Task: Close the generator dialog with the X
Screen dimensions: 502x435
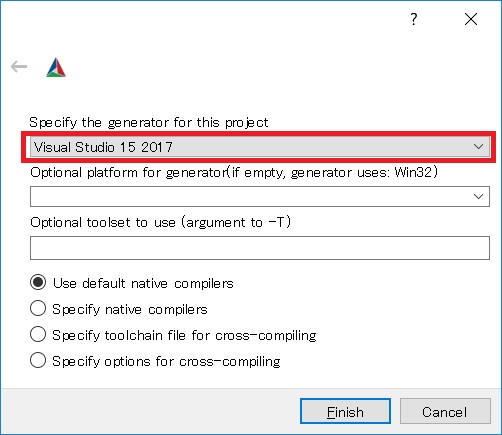Action: click(471, 19)
